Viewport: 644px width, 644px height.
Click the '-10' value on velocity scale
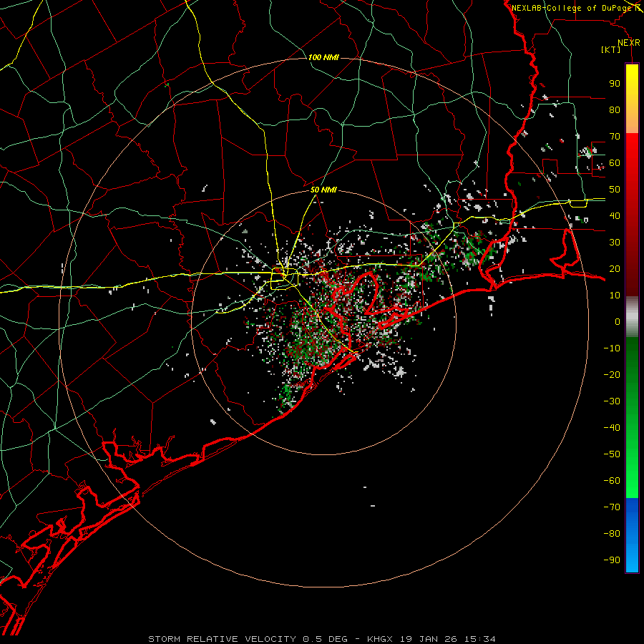point(612,348)
